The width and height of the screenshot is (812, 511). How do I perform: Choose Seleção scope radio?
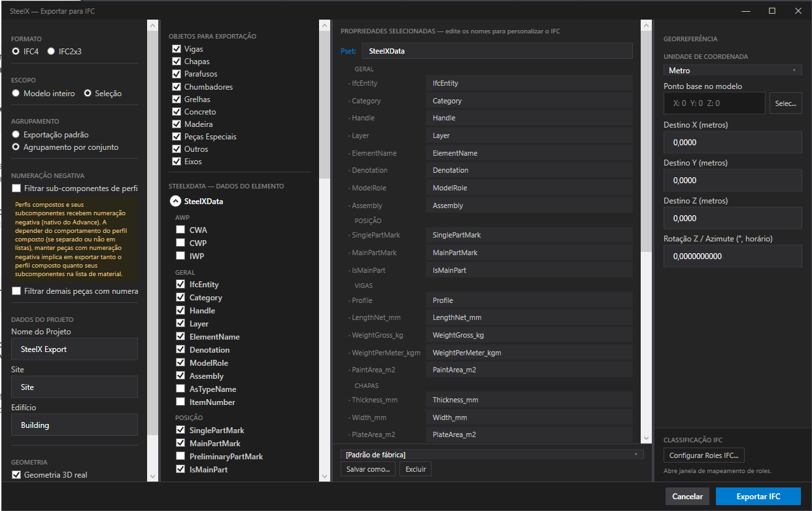(x=88, y=94)
